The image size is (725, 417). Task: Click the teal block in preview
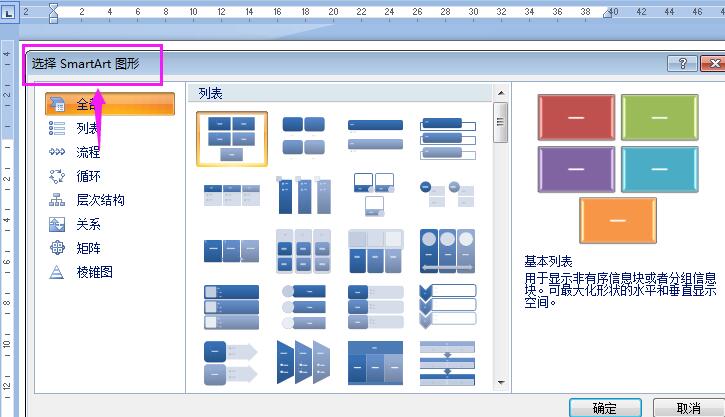click(x=659, y=169)
